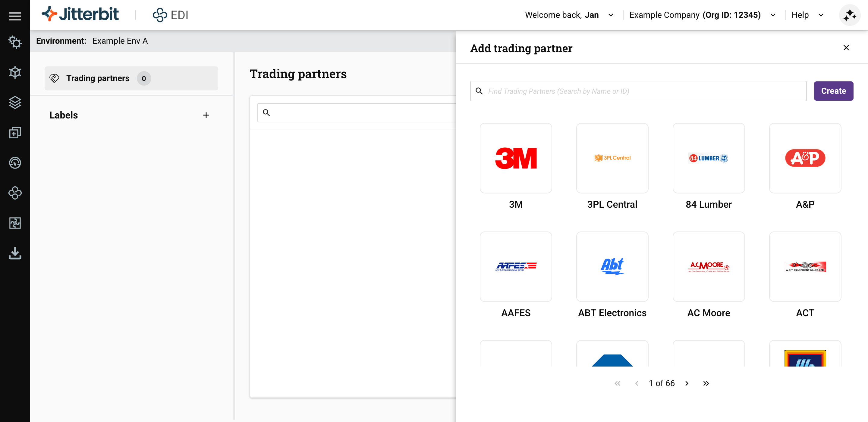This screenshot has height=422, width=868.
Task: Click the Downloads icon in the sidebar
Action: (15, 254)
